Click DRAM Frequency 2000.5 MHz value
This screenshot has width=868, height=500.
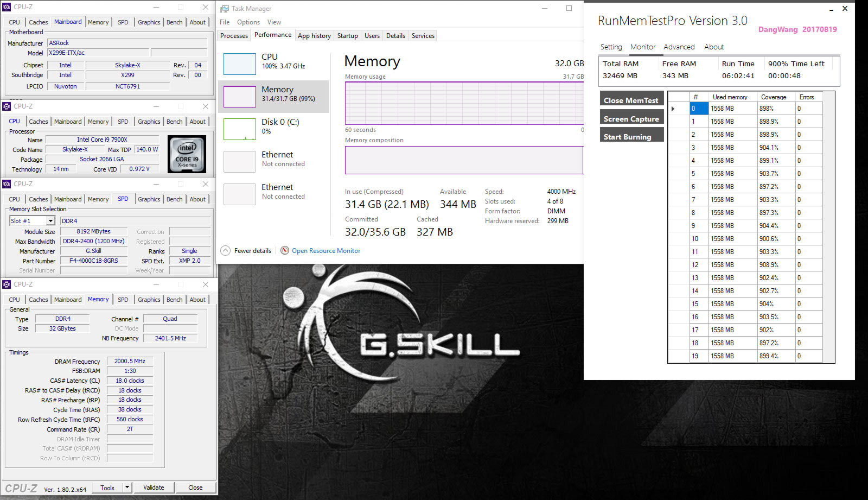(130, 361)
